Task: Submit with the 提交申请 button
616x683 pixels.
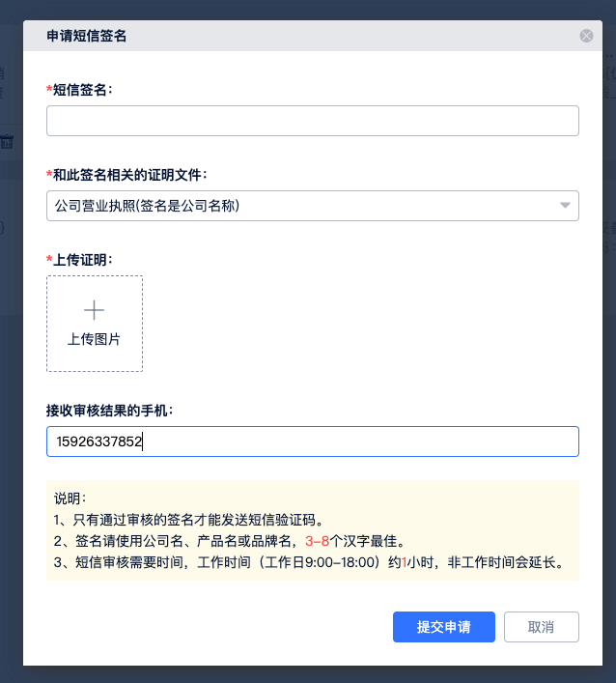Action: [x=444, y=627]
